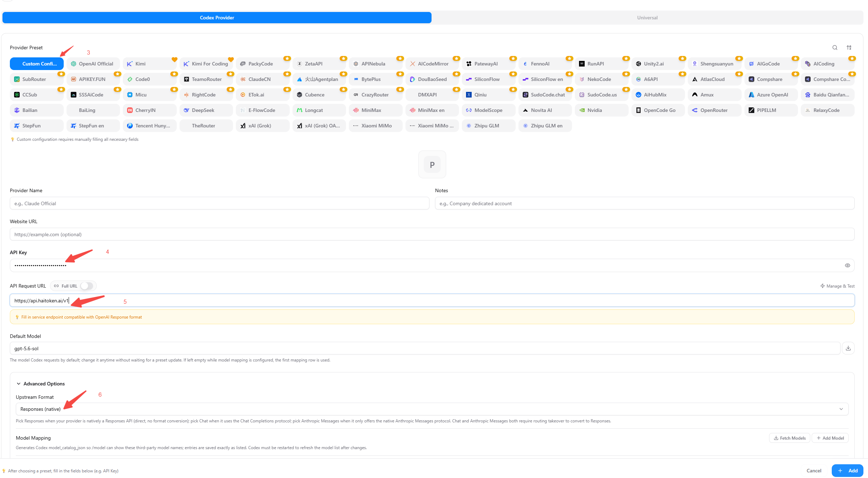The image size is (868, 478).
Task: Switch to the Universal tab
Action: 647,18
